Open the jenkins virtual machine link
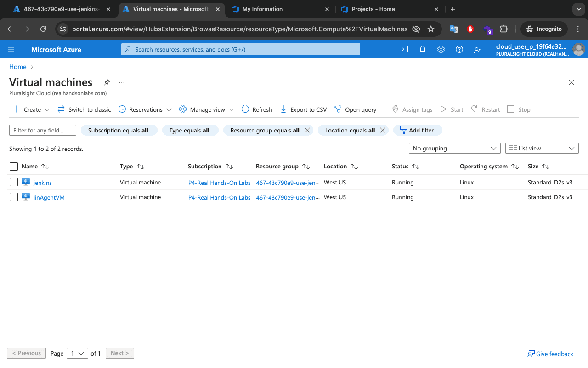Screen dimensions: 588x368 43,183
